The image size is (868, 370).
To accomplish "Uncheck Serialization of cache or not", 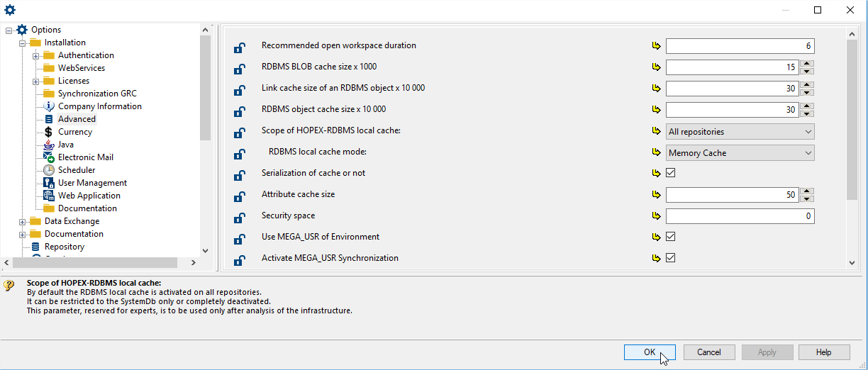I will (670, 173).
